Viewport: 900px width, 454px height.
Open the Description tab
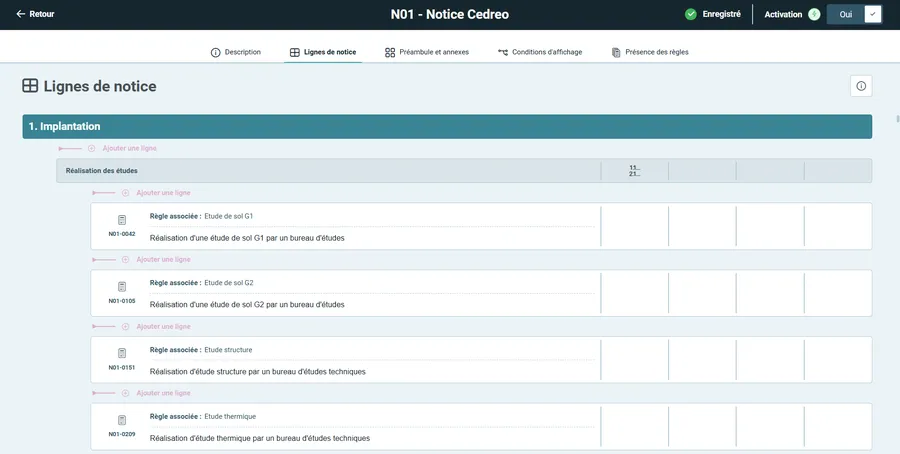(x=235, y=52)
